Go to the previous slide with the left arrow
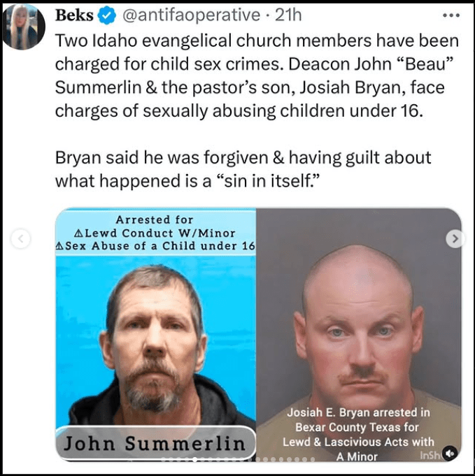 coord(21,239)
